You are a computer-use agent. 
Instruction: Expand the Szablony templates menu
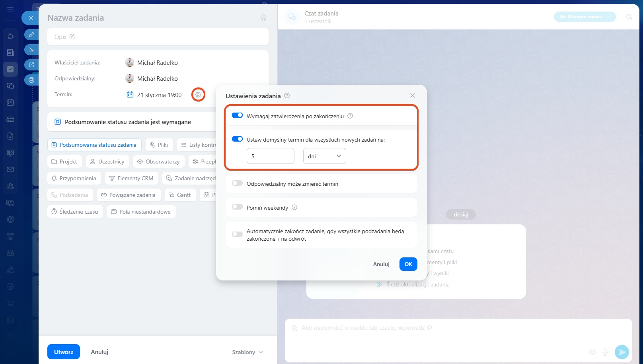[247, 352]
